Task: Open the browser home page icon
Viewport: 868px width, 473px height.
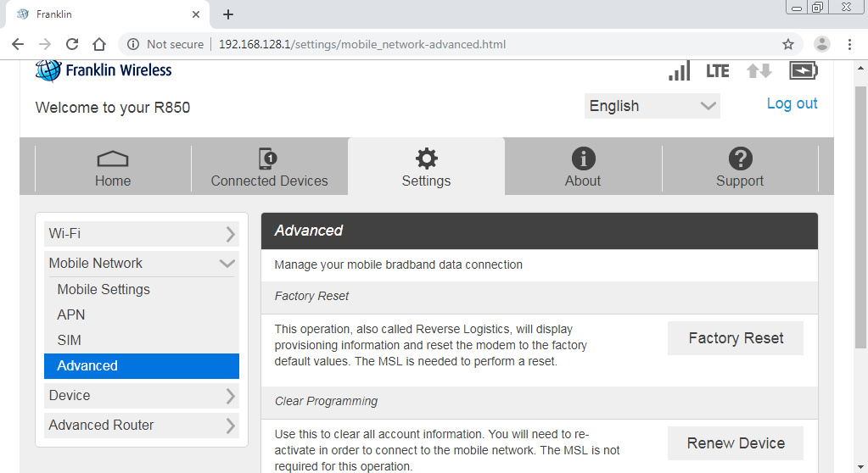Action: click(x=99, y=44)
